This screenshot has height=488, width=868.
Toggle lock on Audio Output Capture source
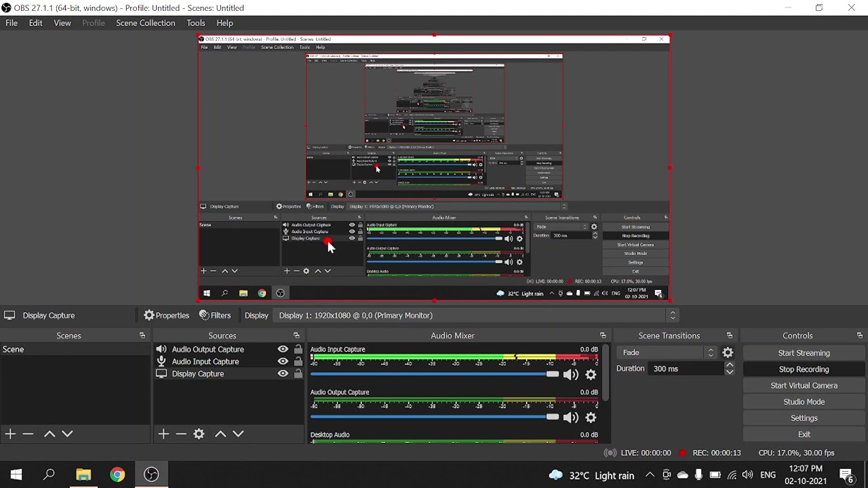click(x=298, y=350)
